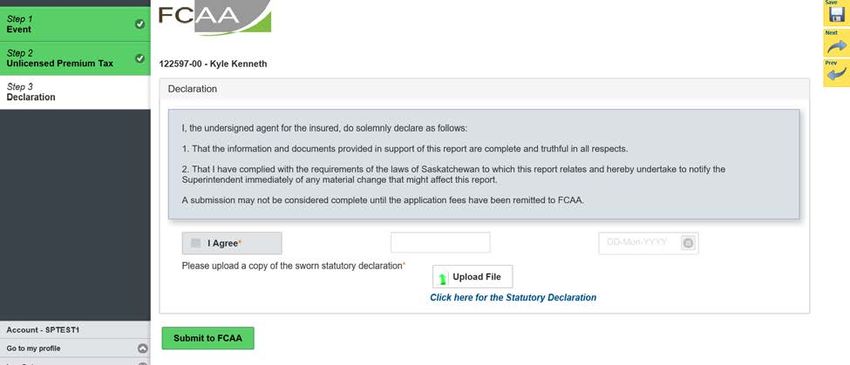The image size is (850, 365).
Task: Open the Step 2 Unlicensed Premium Tax tab
Action: pos(75,58)
